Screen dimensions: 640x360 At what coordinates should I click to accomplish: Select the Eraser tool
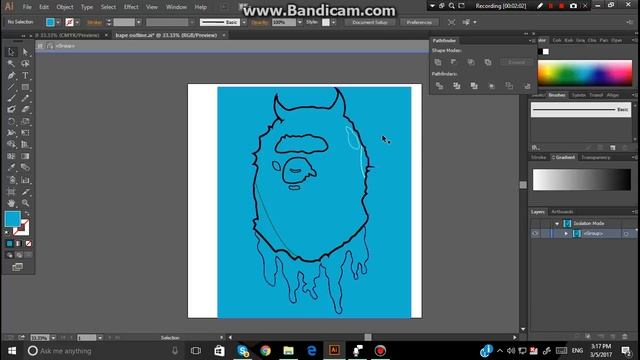(25, 109)
